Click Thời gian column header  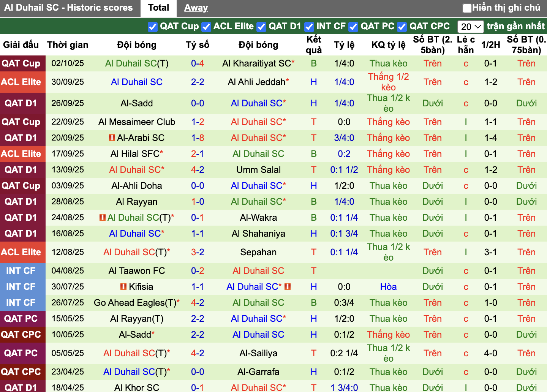click(68, 45)
